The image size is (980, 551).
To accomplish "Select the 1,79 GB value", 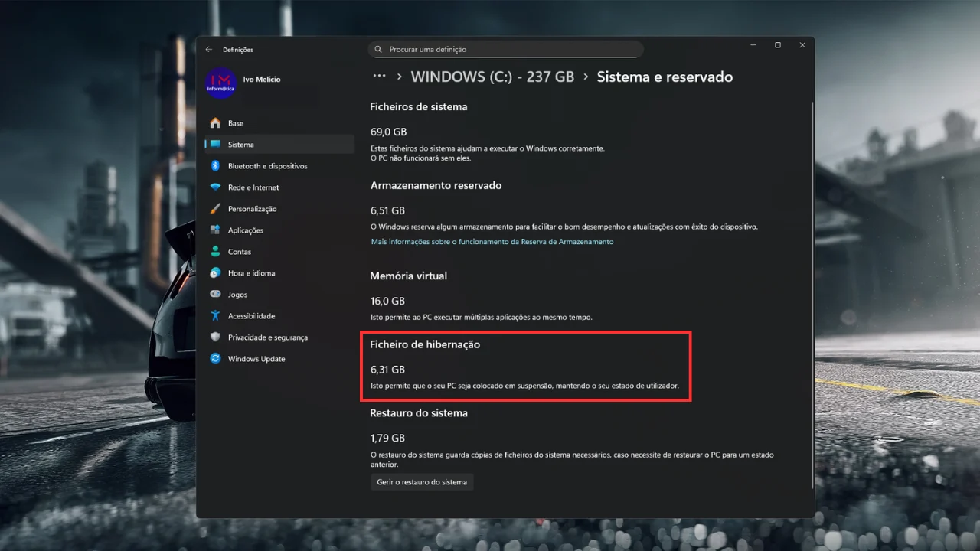I will tap(387, 438).
